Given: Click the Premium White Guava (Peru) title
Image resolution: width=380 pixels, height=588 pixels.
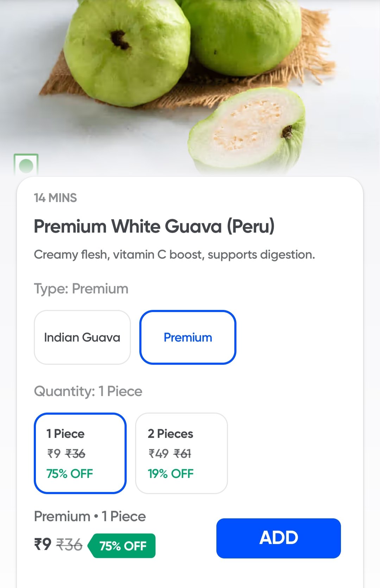Looking at the screenshot, I should pyautogui.click(x=154, y=226).
